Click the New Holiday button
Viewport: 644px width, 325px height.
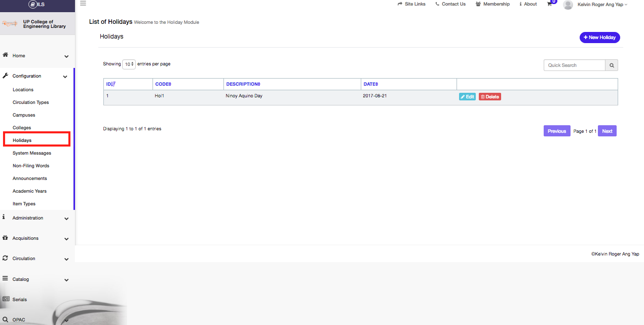(x=599, y=38)
